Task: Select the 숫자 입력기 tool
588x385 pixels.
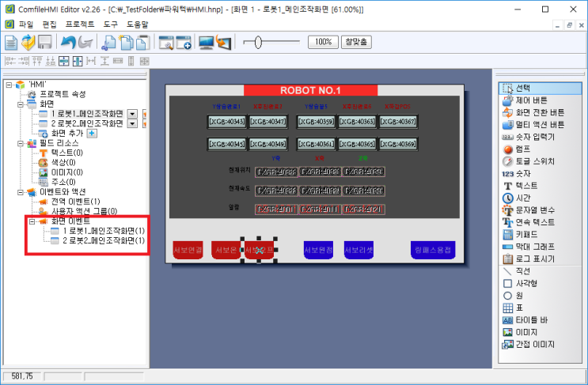Action: point(528,137)
